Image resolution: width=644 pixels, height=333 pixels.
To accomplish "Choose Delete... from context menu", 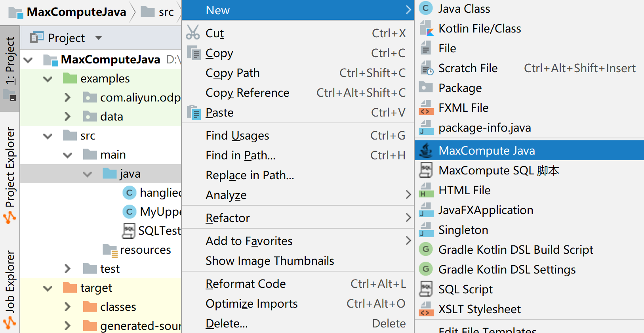I will 298,323.
